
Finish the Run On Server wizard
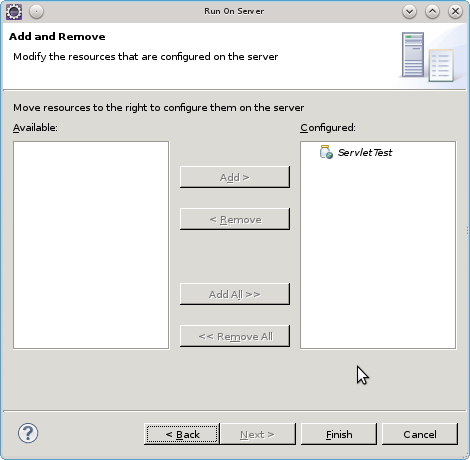pyautogui.click(x=339, y=434)
